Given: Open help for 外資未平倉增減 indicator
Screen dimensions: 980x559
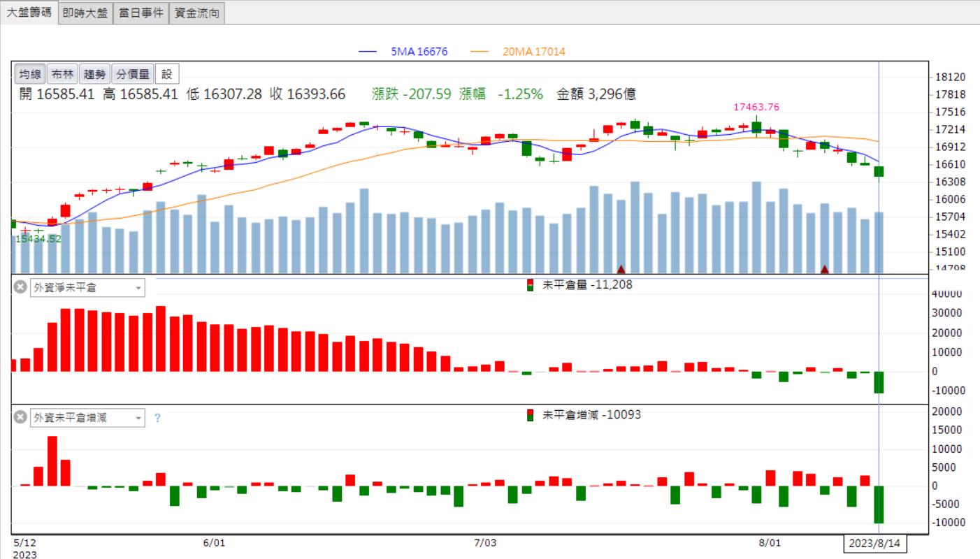Looking at the screenshot, I should pyautogui.click(x=157, y=418).
